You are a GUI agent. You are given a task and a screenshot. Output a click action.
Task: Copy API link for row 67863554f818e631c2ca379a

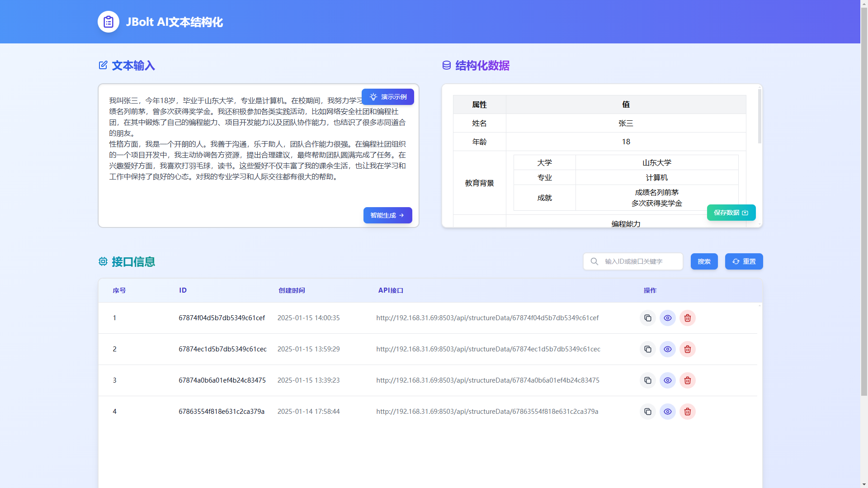click(648, 412)
